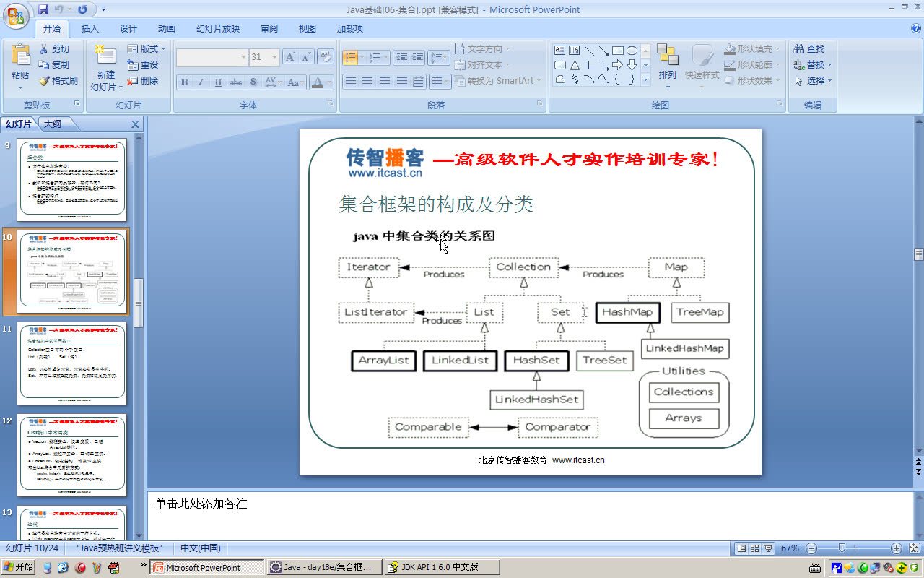924x578 pixels.
Task: Copy selection using 复制
Action: pos(55,64)
